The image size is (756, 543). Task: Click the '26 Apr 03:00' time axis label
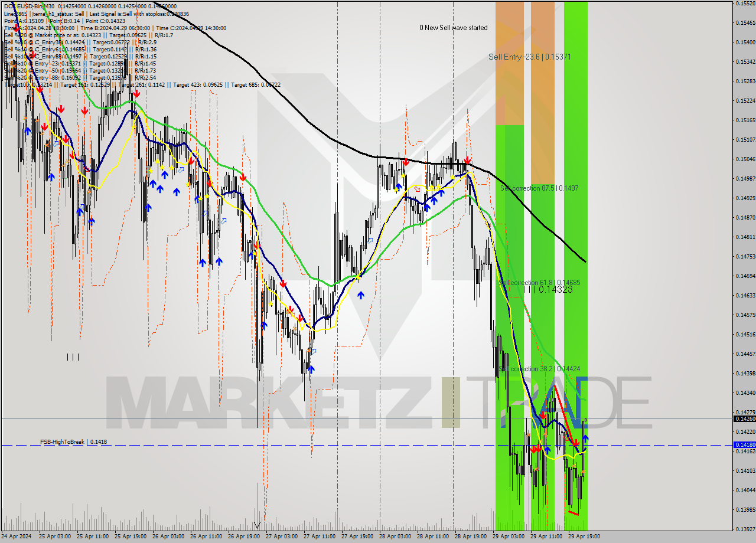[168, 537]
